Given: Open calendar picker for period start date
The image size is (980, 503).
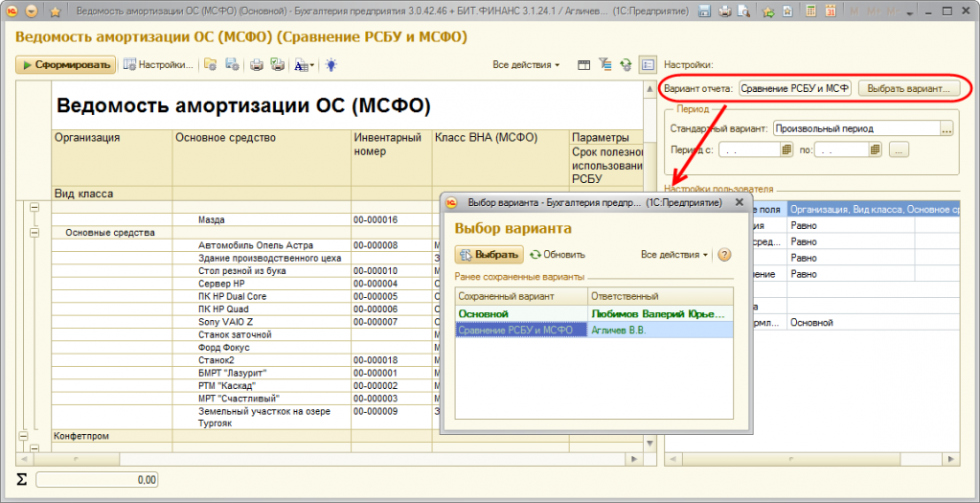Looking at the screenshot, I should [x=786, y=149].
